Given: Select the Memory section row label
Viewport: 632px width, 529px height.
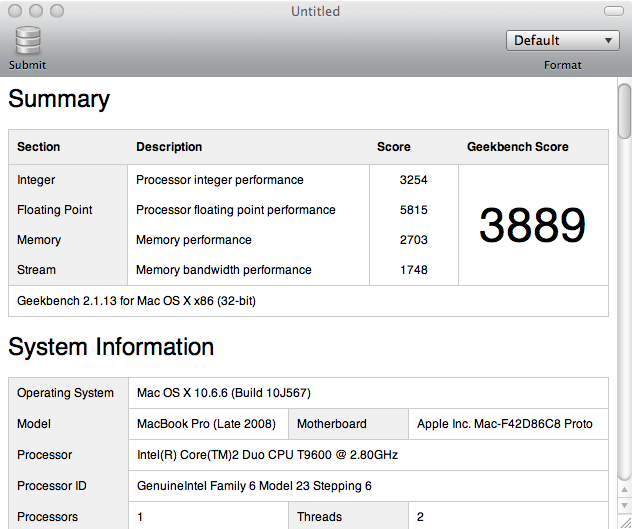Looking at the screenshot, I should pos(39,240).
